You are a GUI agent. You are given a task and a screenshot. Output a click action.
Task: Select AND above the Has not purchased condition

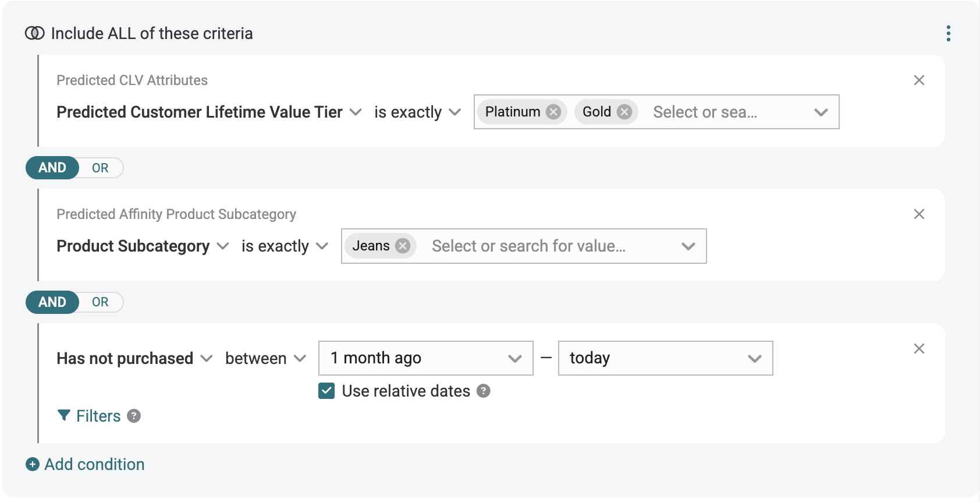tap(52, 302)
